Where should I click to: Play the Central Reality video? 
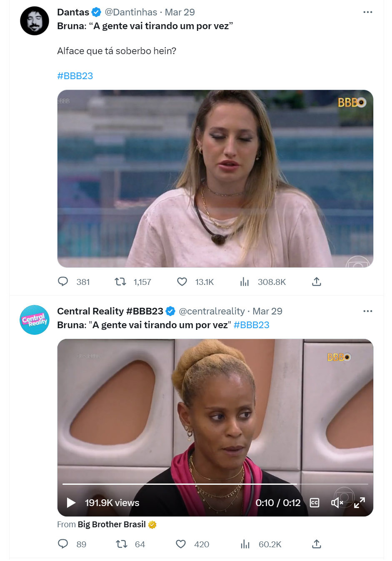(x=71, y=503)
